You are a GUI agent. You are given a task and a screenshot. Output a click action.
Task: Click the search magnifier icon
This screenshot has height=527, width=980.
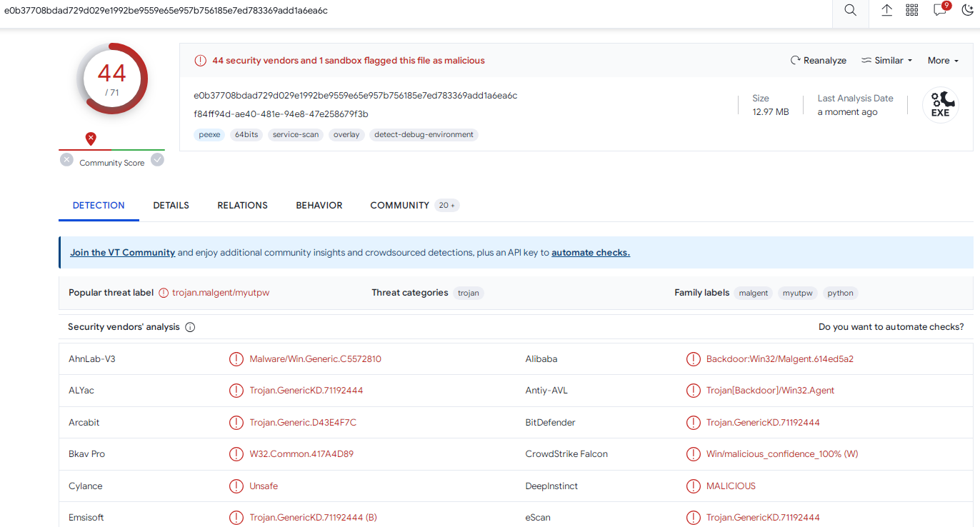click(850, 10)
